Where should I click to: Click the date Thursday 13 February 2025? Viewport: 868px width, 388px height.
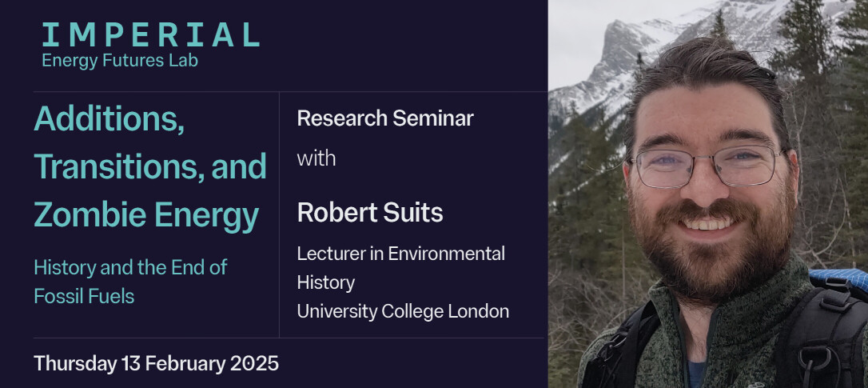(x=157, y=363)
